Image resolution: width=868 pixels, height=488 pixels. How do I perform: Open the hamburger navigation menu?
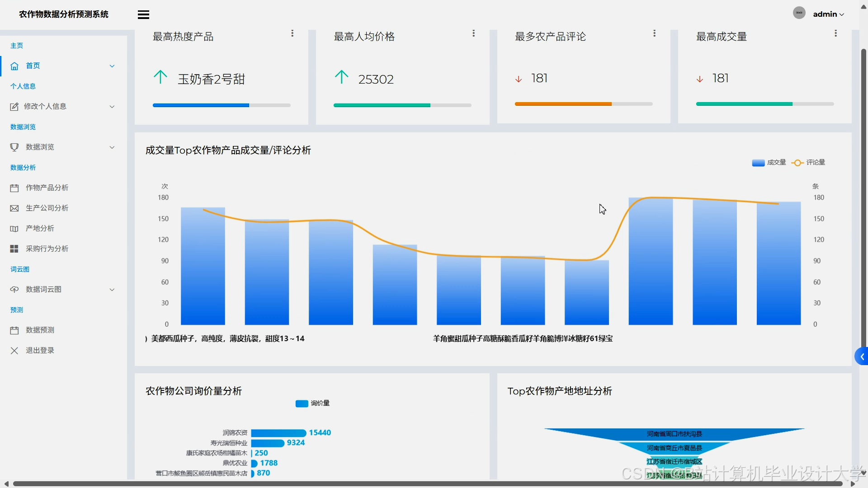143,14
